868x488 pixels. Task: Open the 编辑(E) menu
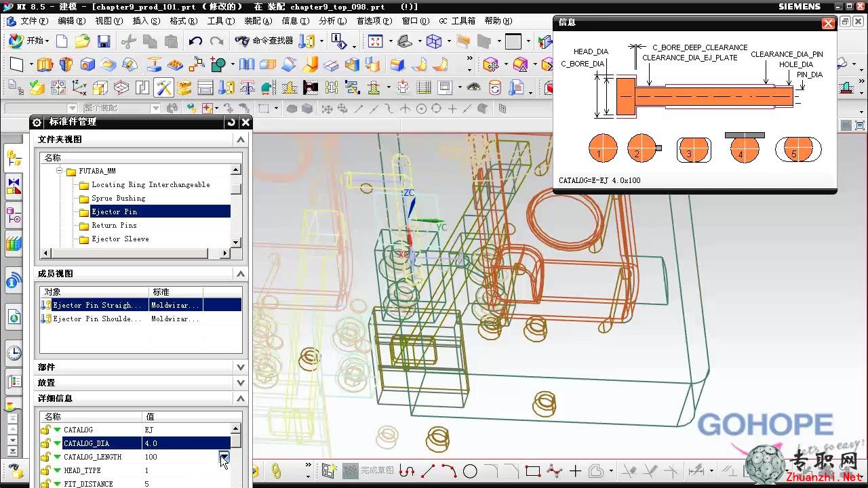pos(72,21)
